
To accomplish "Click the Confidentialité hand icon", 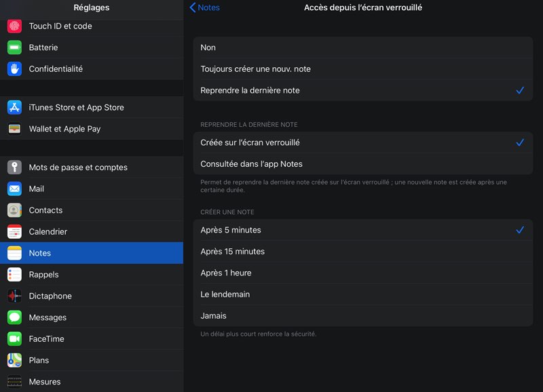I will pyautogui.click(x=14, y=69).
